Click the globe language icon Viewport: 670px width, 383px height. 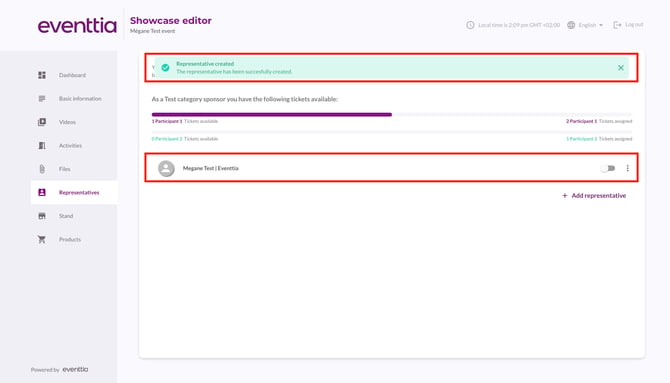coord(571,25)
